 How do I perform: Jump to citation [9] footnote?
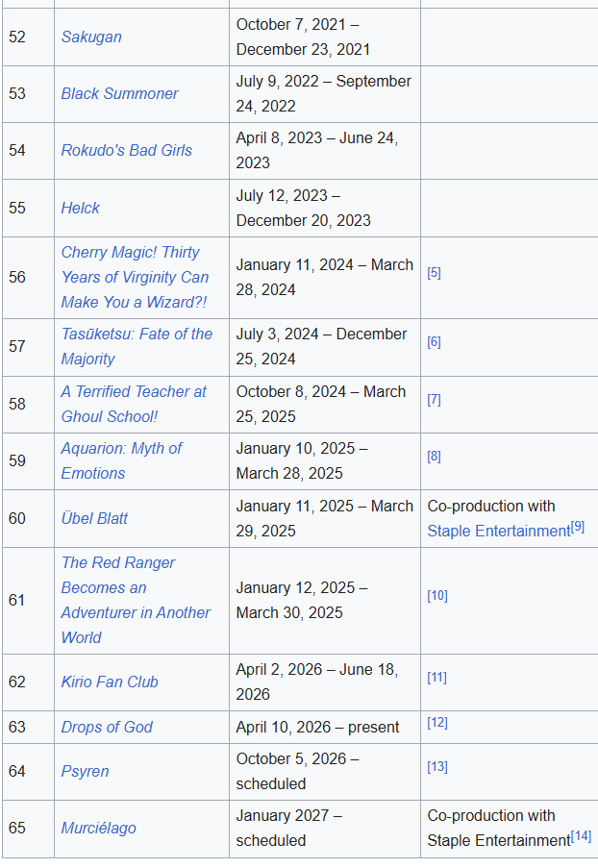click(x=578, y=527)
